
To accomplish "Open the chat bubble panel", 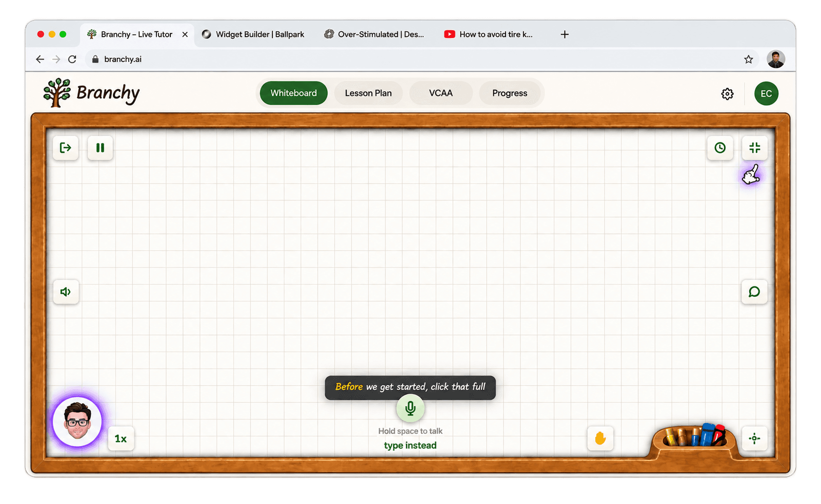I will coord(754,292).
